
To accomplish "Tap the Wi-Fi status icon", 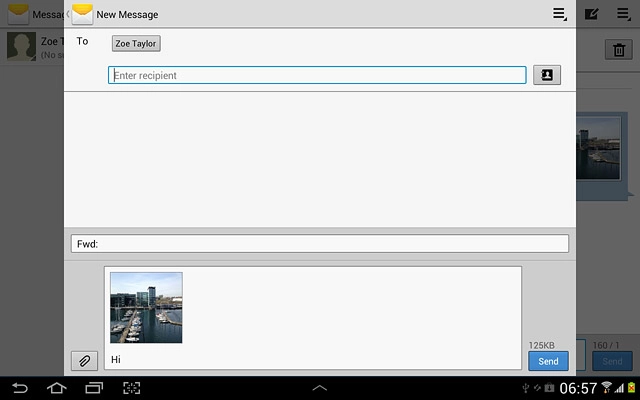I will pos(607,387).
